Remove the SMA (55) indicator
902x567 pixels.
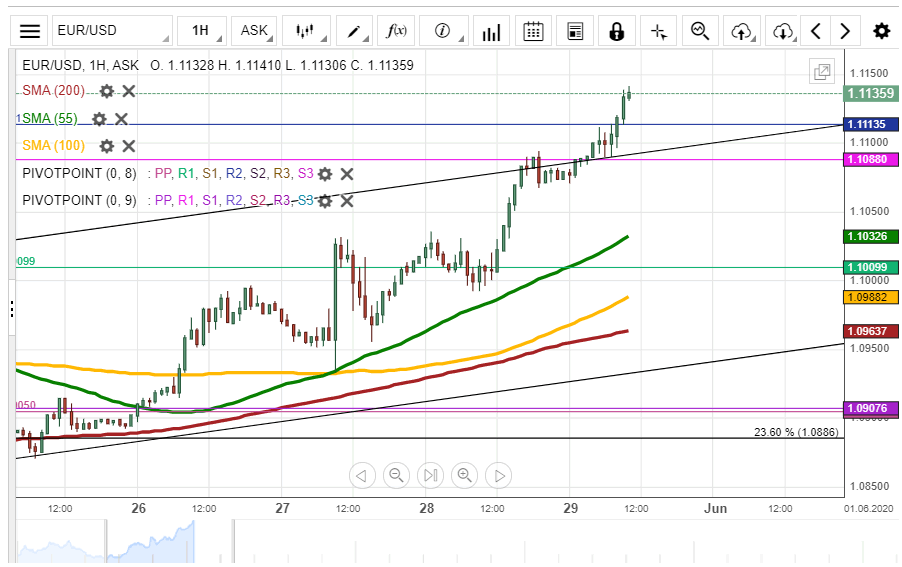click(121, 119)
